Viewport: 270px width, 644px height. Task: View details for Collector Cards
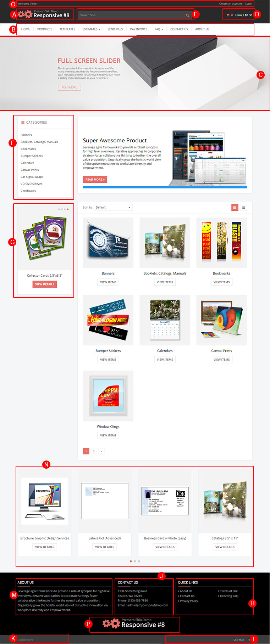pyautogui.click(x=45, y=284)
